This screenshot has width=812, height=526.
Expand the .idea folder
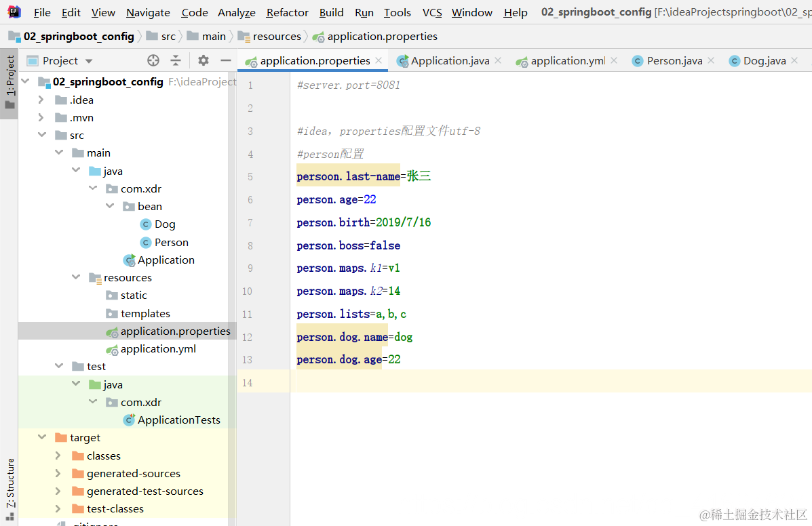(41, 100)
